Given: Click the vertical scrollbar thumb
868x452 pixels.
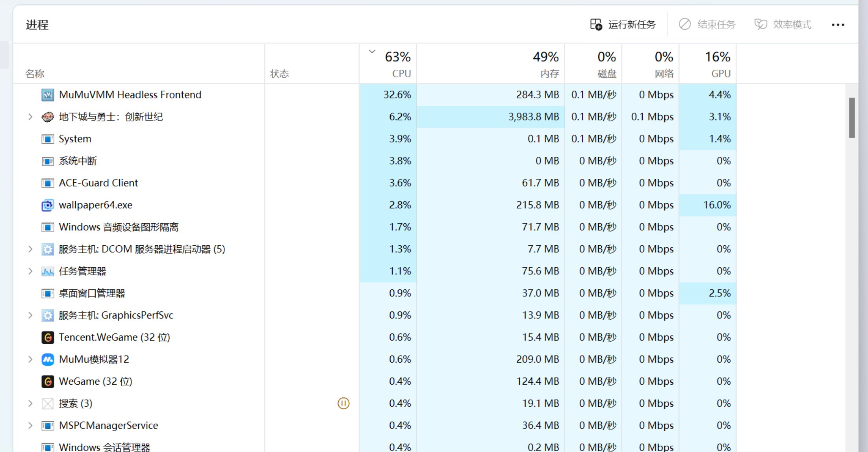Looking at the screenshot, I should (x=852, y=118).
